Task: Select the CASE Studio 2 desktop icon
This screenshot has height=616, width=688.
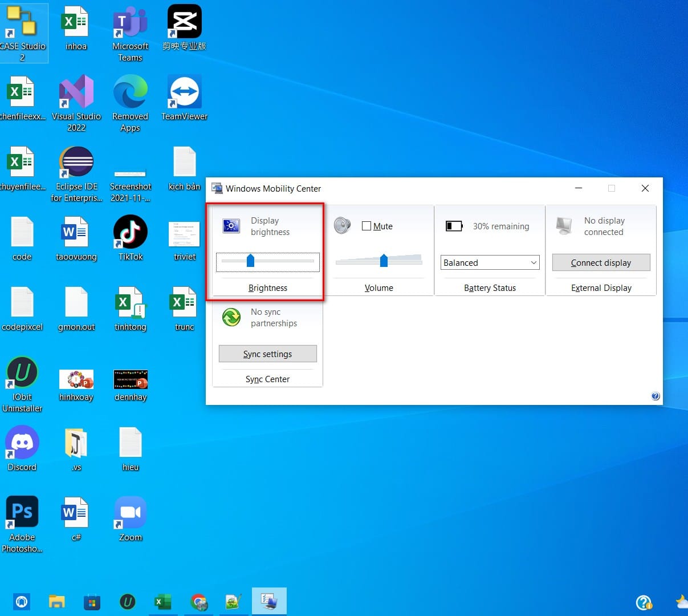Action: click(22, 34)
